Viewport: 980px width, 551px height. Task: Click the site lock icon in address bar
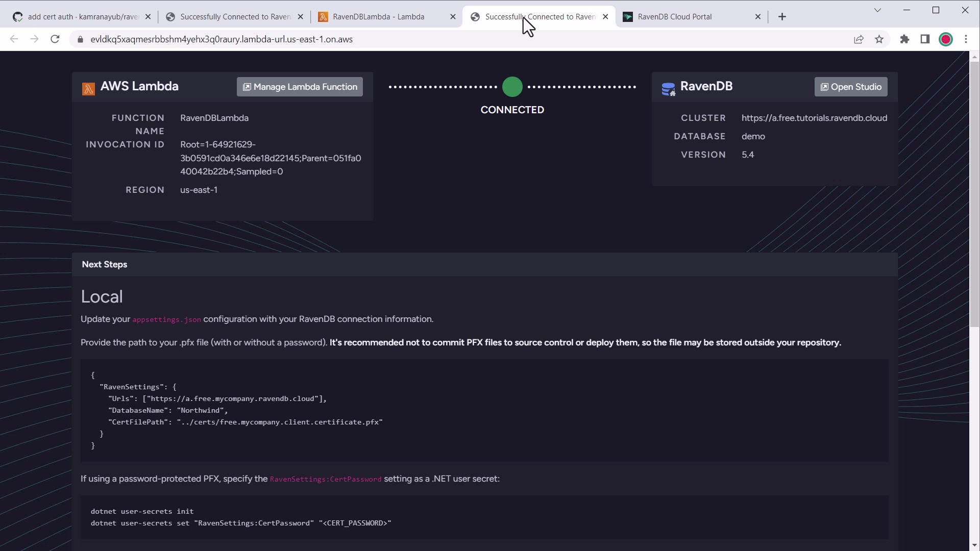tap(80, 39)
